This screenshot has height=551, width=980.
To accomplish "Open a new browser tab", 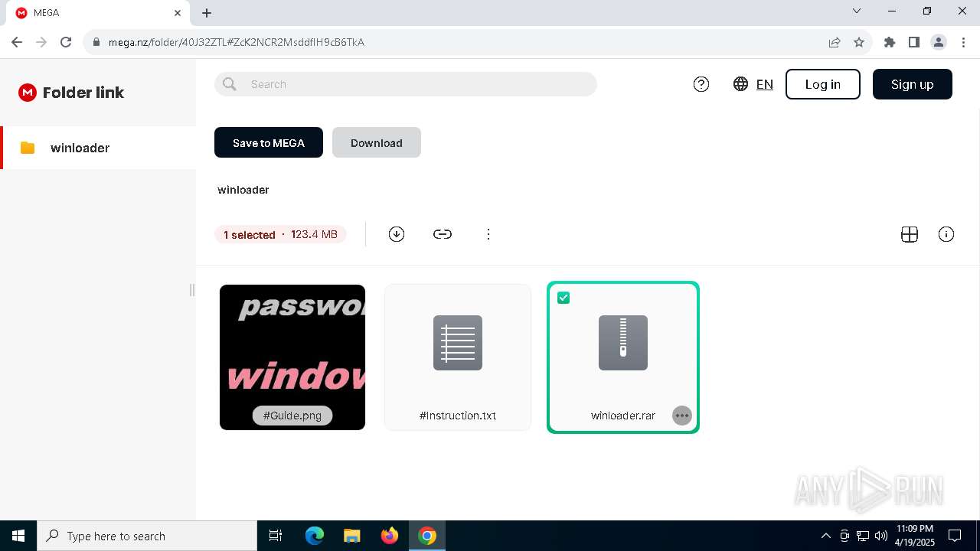I will (207, 13).
